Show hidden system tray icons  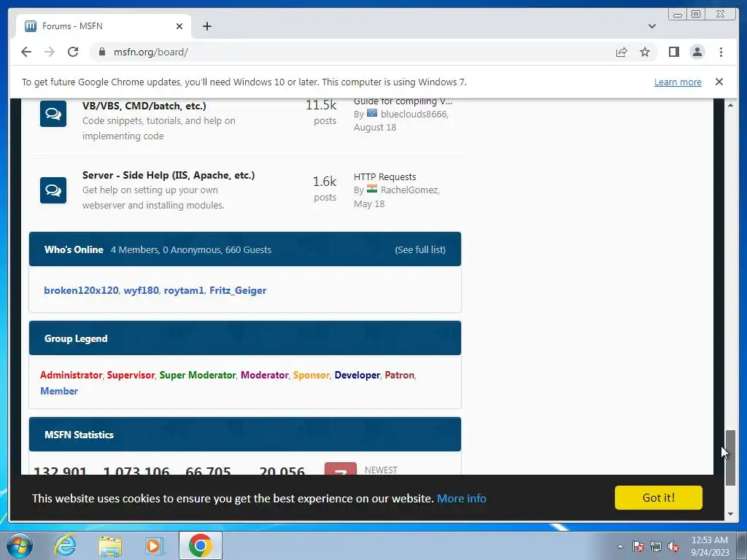pos(620,546)
